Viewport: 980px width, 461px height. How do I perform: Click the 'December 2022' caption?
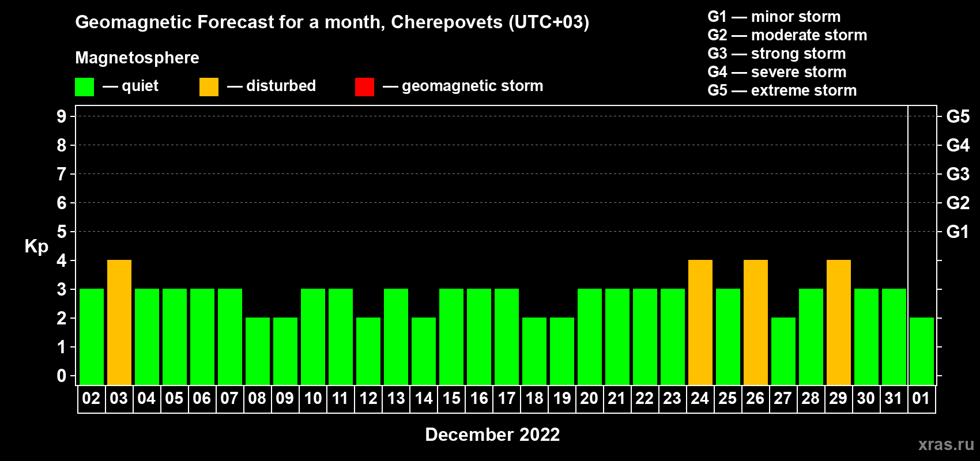point(492,434)
